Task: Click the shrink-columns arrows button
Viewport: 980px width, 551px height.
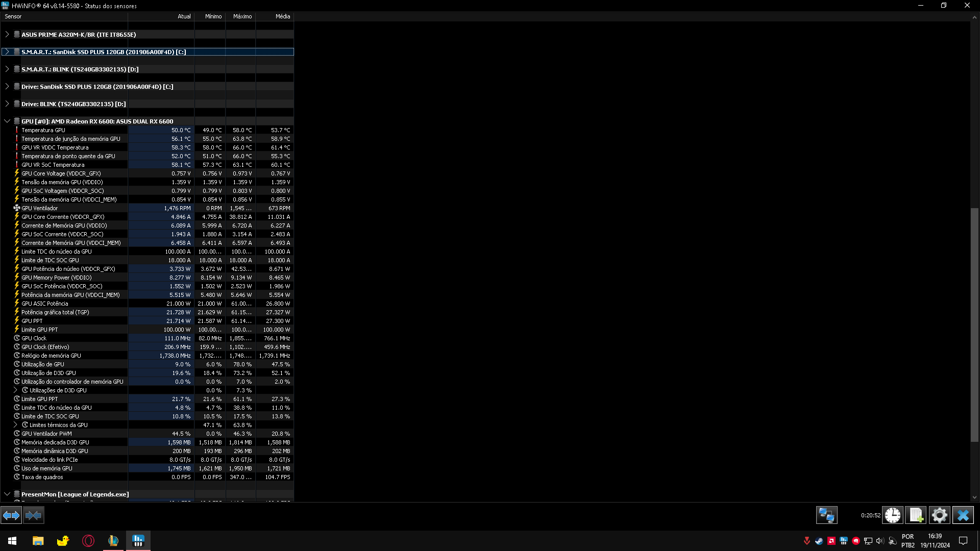Action: pyautogui.click(x=34, y=515)
